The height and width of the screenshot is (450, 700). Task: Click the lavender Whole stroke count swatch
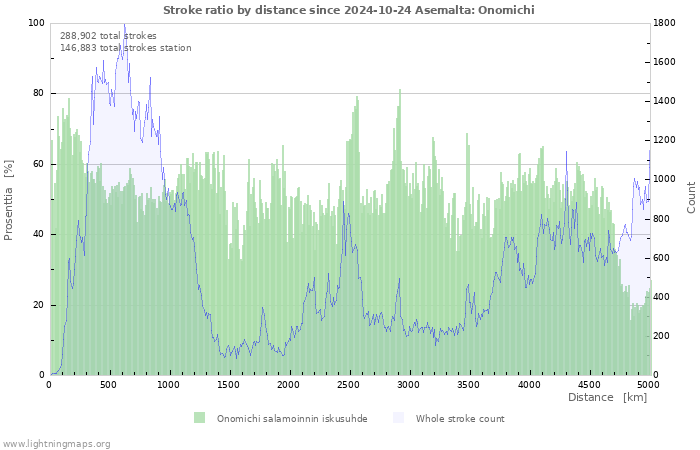(399, 418)
